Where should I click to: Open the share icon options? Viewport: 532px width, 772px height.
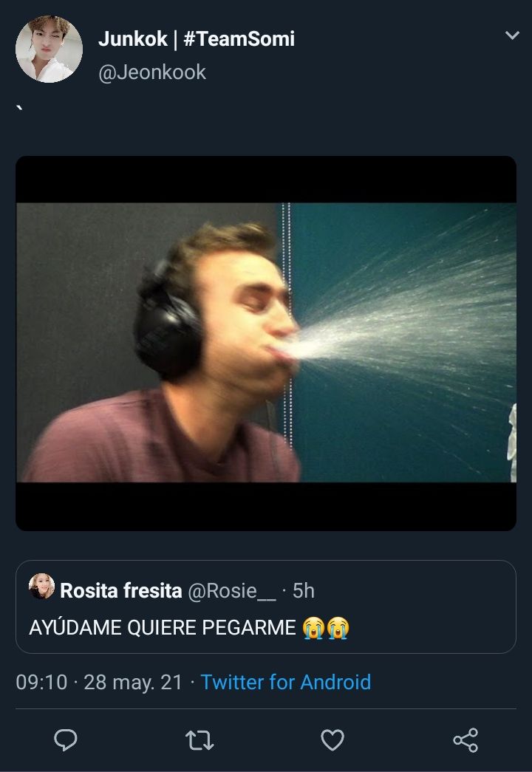tap(465, 740)
